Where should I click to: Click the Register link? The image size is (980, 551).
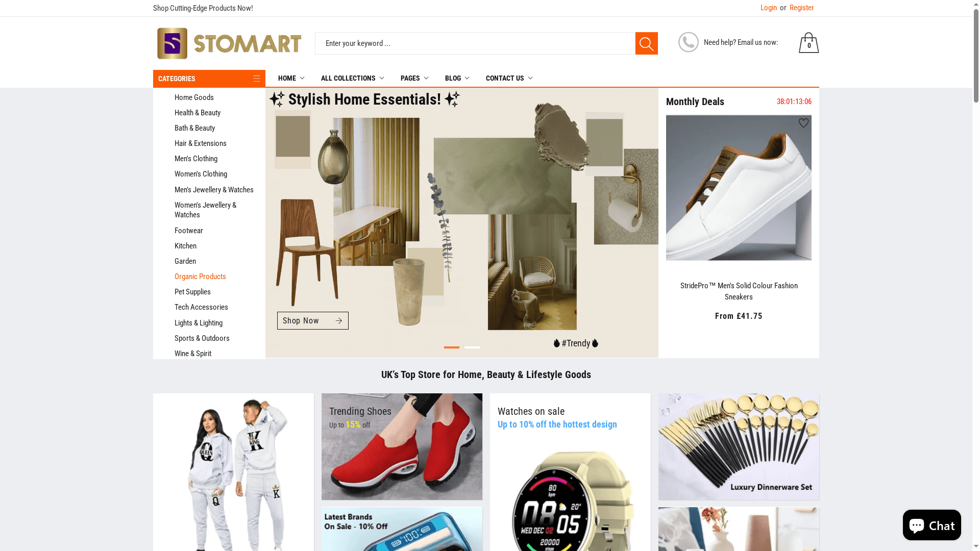(801, 8)
